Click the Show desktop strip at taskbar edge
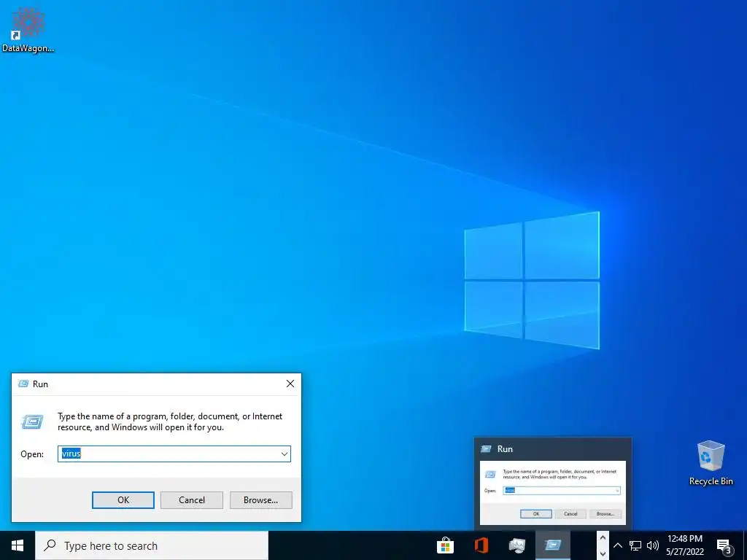 pos(745,545)
